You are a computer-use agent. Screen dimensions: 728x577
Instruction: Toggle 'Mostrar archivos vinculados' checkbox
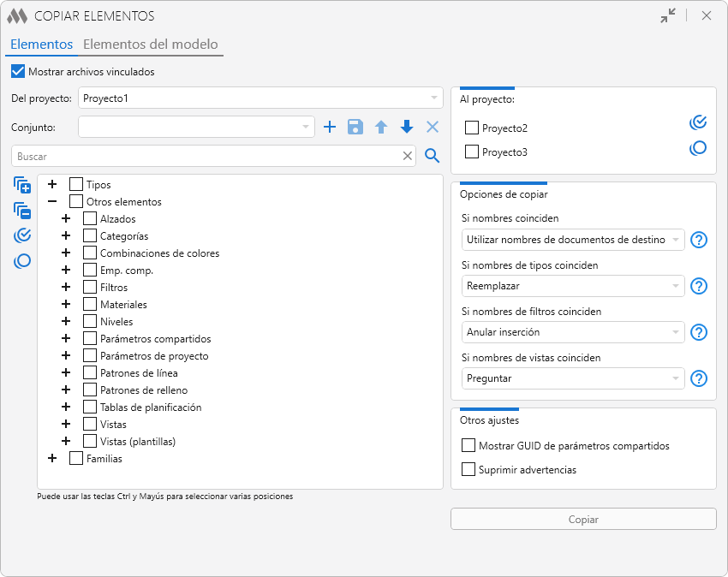point(18,72)
